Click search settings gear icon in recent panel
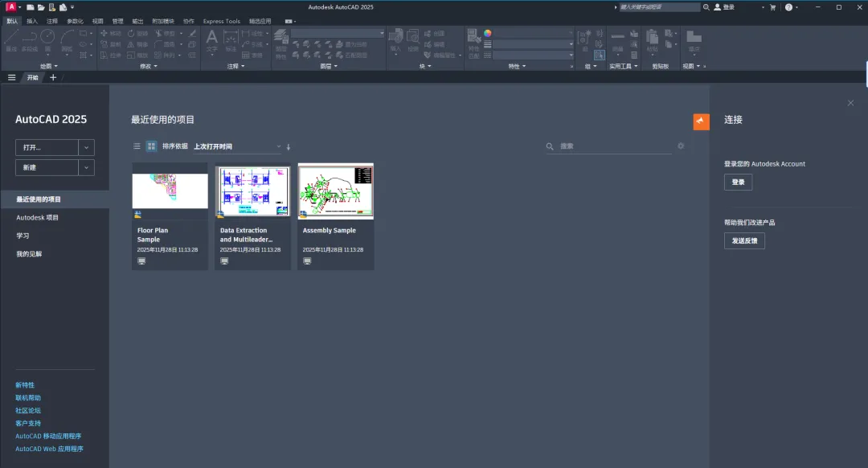Image resolution: width=868 pixels, height=468 pixels. pos(681,146)
